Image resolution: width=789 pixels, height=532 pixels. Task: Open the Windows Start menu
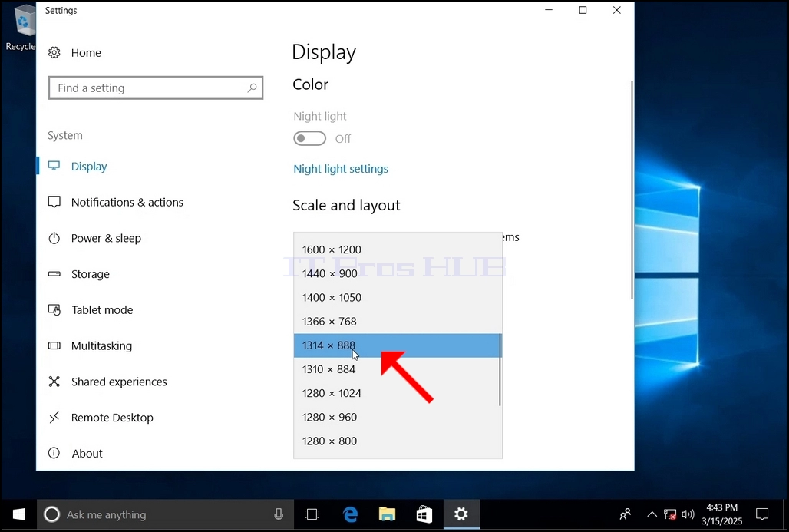[x=18, y=514]
